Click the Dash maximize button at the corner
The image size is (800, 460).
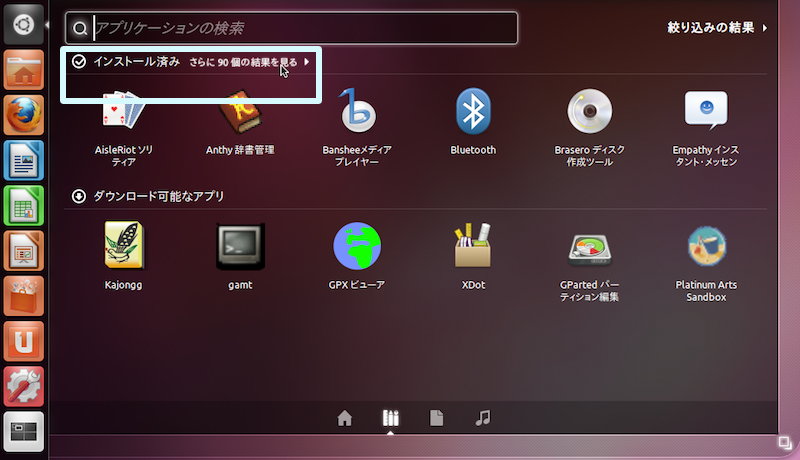pos(785,442)
